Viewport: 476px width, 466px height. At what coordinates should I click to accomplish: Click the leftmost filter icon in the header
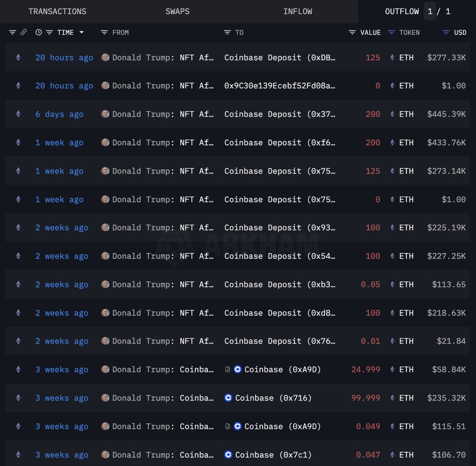13,32
